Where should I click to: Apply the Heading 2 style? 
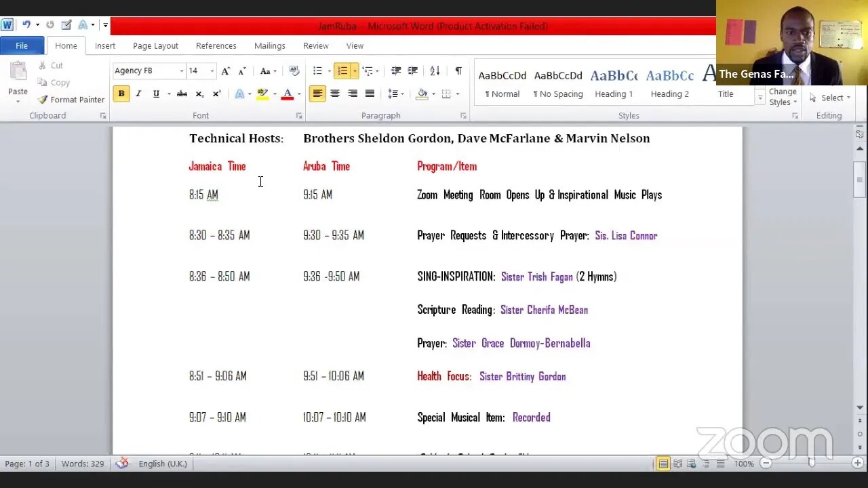coord(670,83)
